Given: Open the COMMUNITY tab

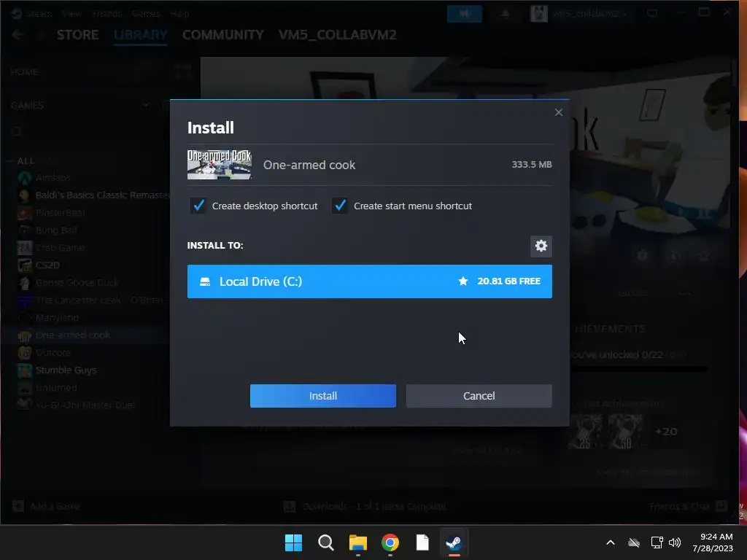Looking at the screenshot, I should (223, 35).
